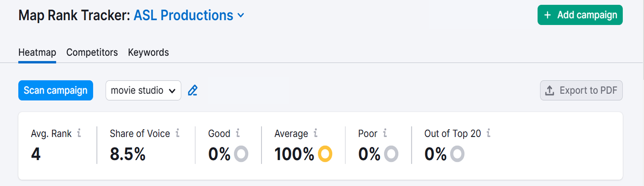Click the info icon next to Good
The image size is (644, 186).
pyautogui.click(x=238, y=133)
